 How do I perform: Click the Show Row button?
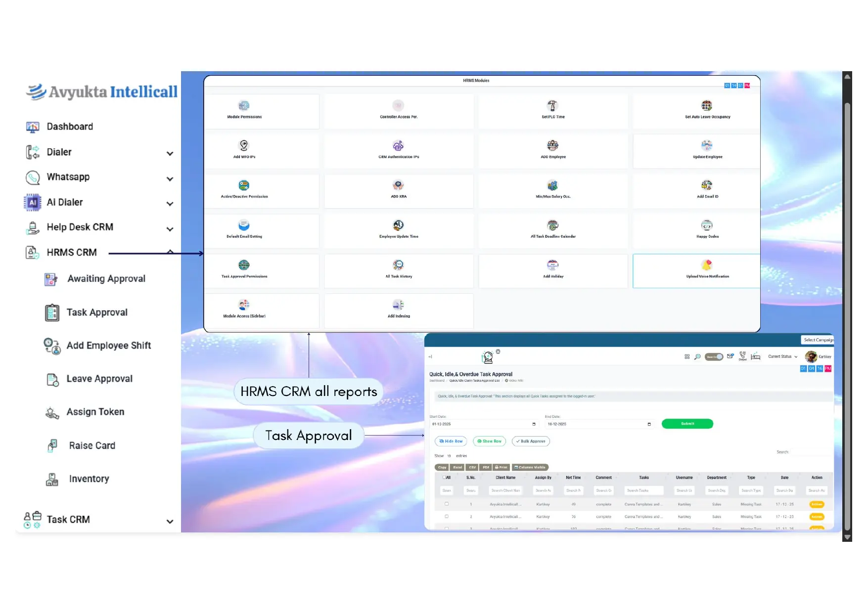click(x=489, y=441)
